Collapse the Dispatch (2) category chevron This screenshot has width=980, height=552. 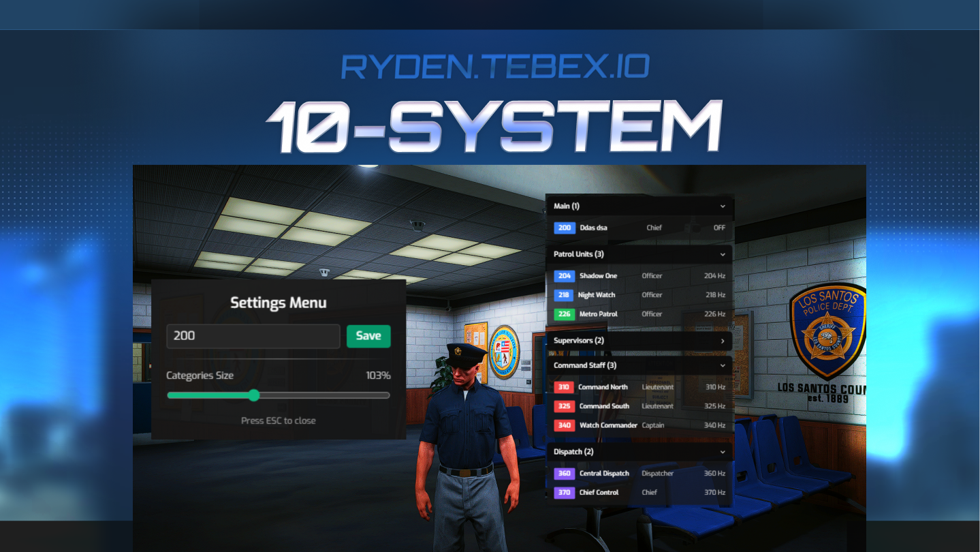click(723, 452)
